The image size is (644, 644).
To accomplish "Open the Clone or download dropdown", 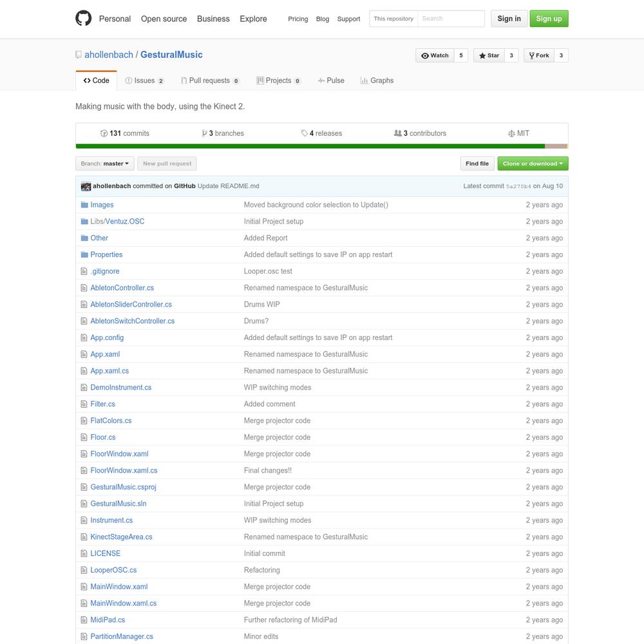I will coord(533,164).
